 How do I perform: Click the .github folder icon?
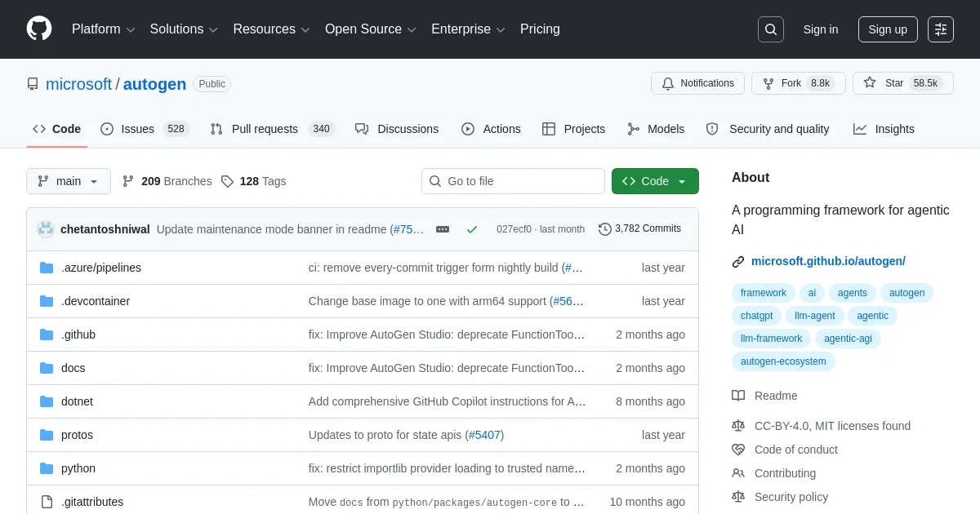pos(47,335)
